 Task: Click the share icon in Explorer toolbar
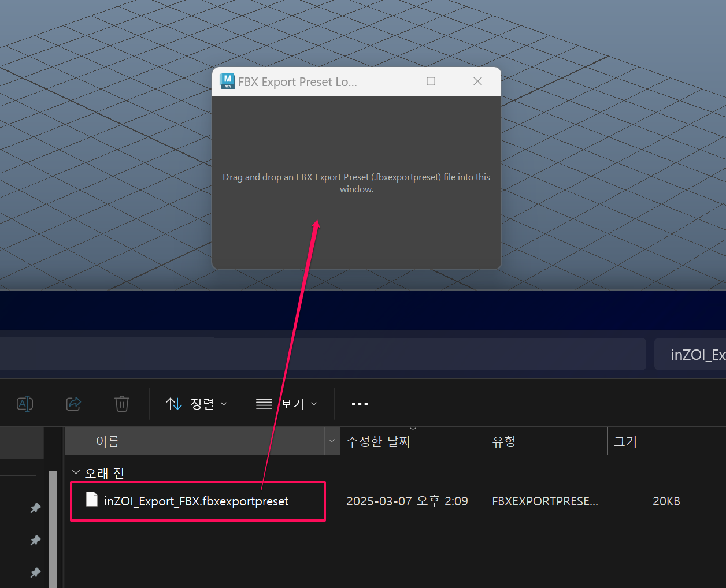point(73,404)
